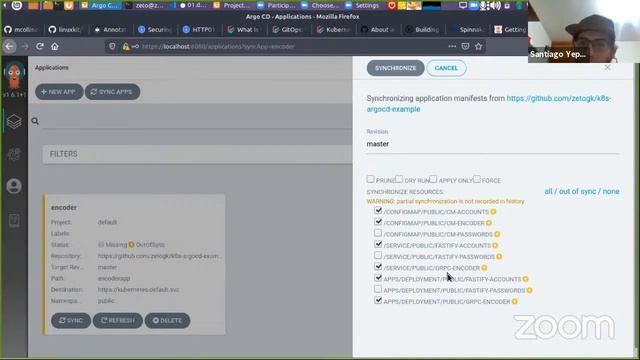The width and height of the screenshot is (640, 360).
Task: Click the red shield icon in top panel
Action: pyautogui.click(x=391, y=6)
